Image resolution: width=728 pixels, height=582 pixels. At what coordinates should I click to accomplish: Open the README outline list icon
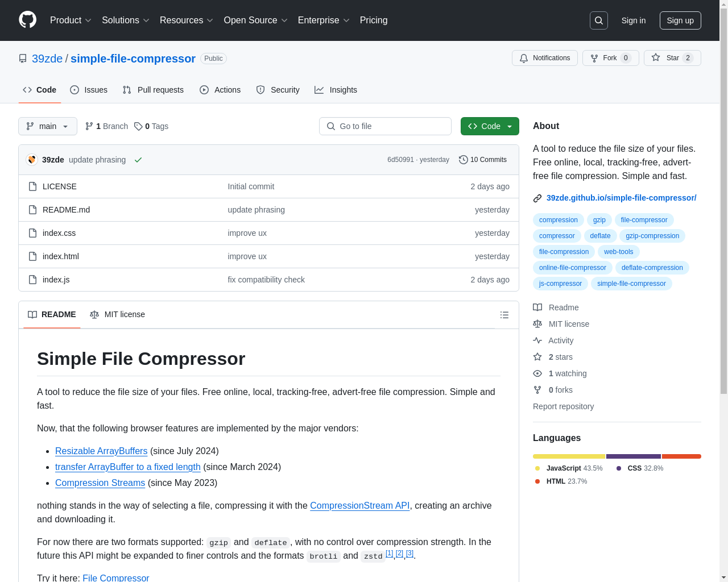(x=504, y=315)
